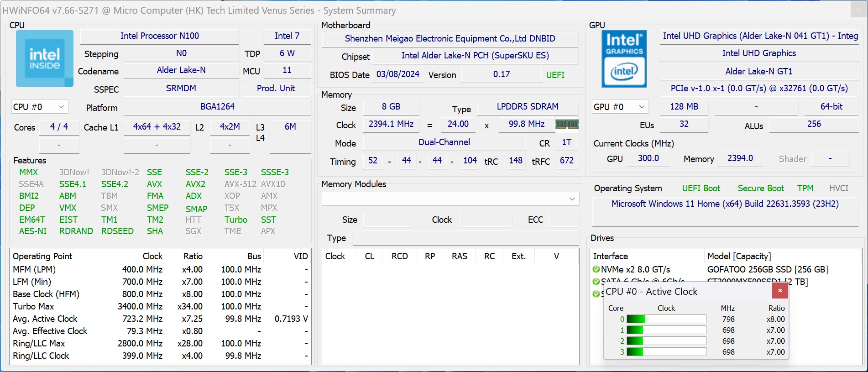Close the CPU #0 Active Clock popup
The height and width of the screenshot is (372, 868).
click(x=780, y=291)
